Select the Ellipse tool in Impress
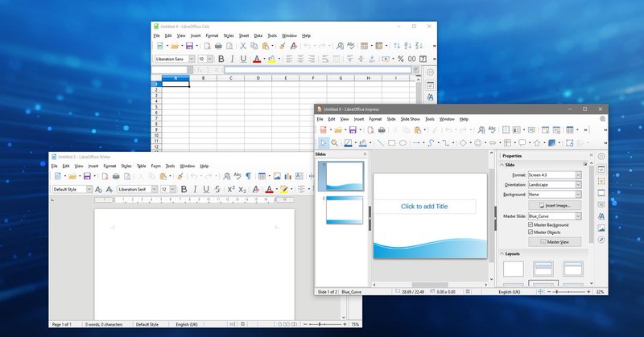This screenshot has height=337, width=644. tap(403, 143)
